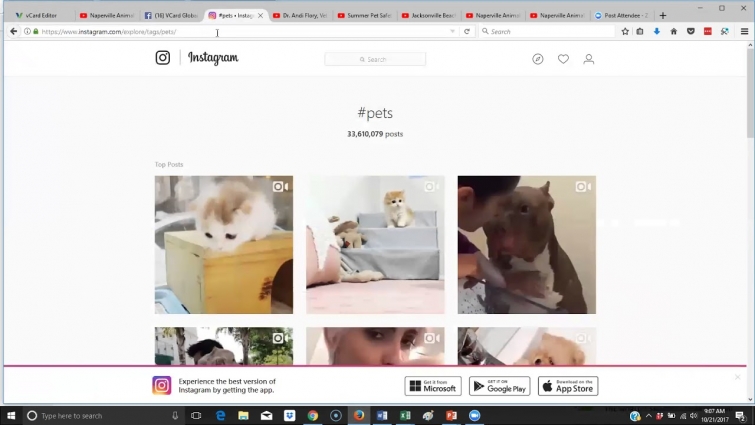The height and width of the screenshot is (425, 755).
Task: Open the palm trees dog post thumbnail
Action: point(224,346)
